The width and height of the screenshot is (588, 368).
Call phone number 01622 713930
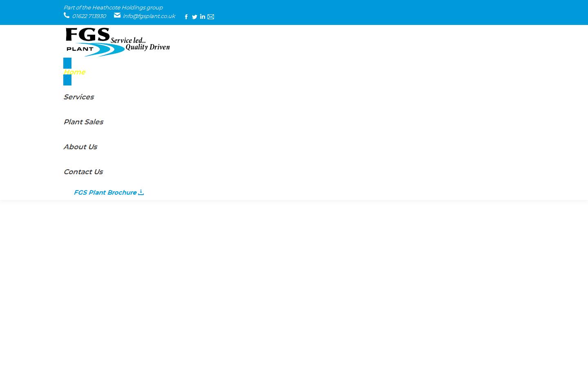point(89,16)
